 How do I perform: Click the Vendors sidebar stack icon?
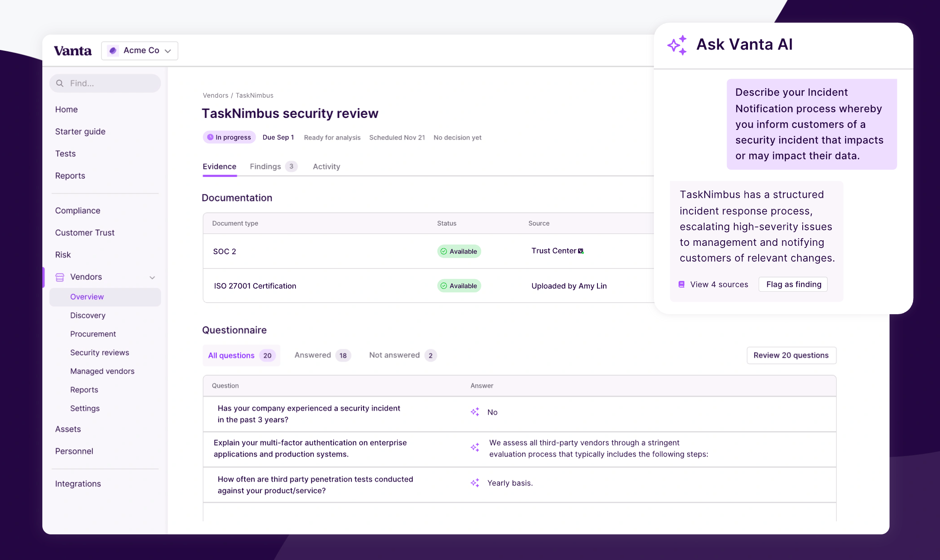(60, 277)
